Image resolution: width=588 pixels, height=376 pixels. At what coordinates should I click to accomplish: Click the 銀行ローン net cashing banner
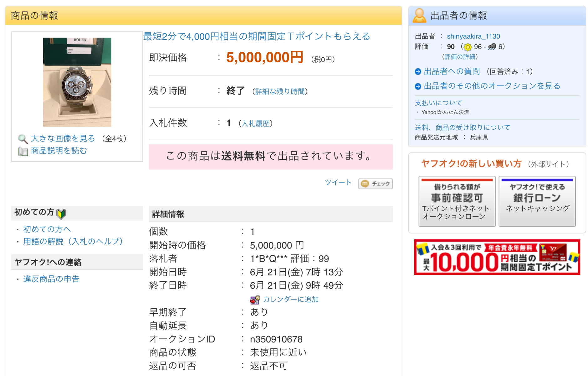(x=537, y=201)
